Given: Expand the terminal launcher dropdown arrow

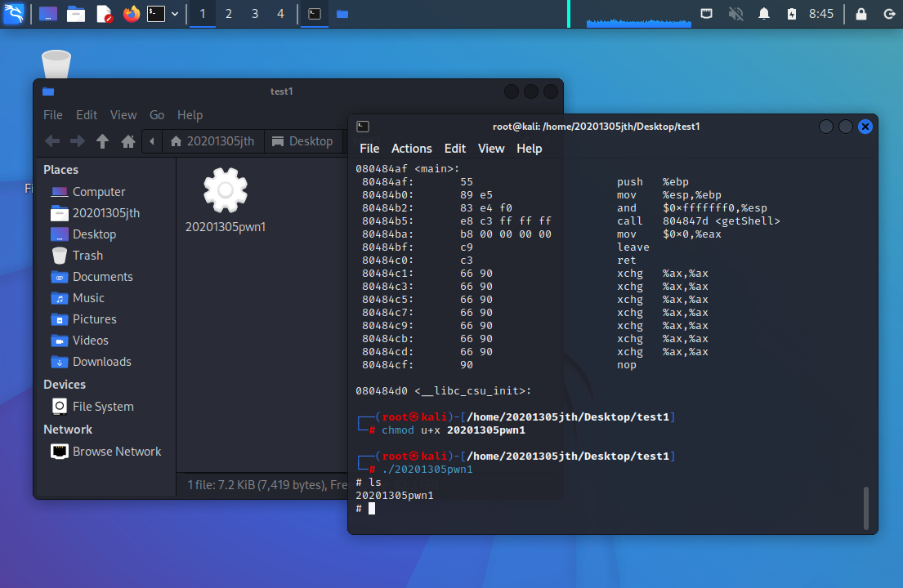Looking at the screenshot, I should tap(175, 14).
